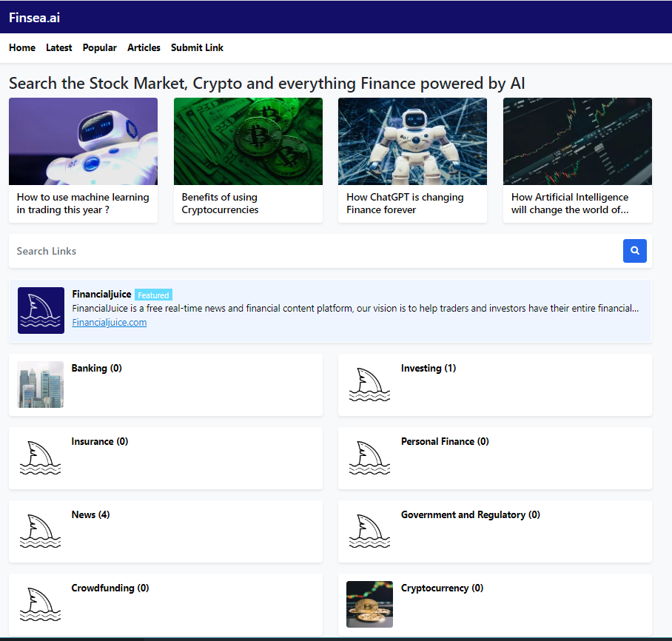Click the Personal Finance shark icon
This screenshot has height=641, width=672.
click(x=369, y=458)
